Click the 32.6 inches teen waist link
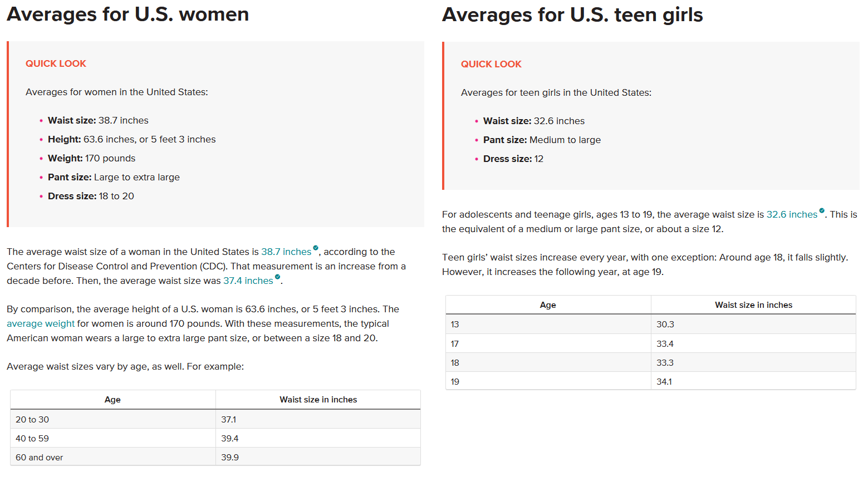Viewport: 868px width, 501px height. pyautogui.click(x=792, y=214)
